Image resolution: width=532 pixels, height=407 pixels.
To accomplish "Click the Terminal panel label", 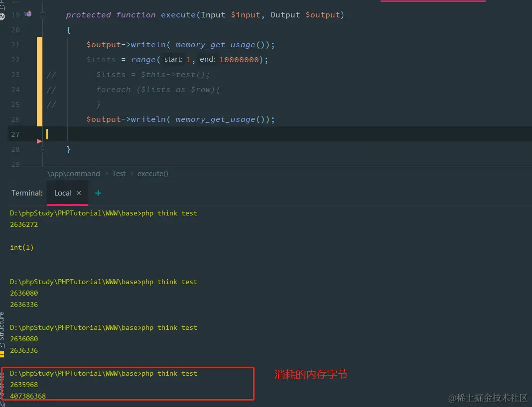I will 27,193.
